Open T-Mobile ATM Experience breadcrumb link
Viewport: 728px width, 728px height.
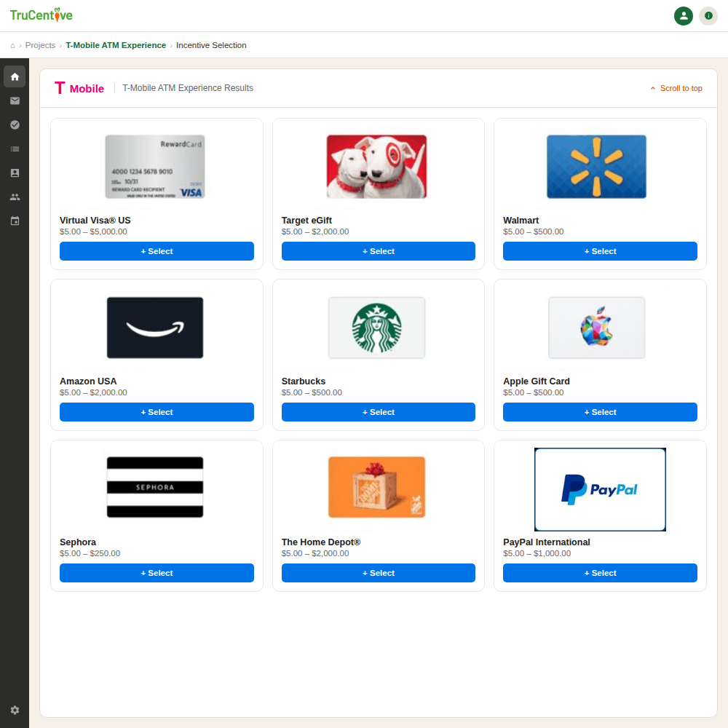[116, 45]
